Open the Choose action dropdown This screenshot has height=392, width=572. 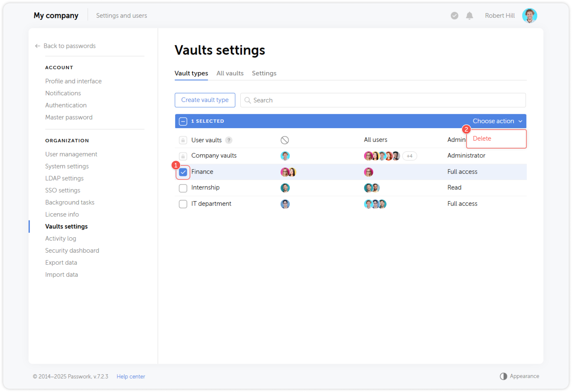[x=497, y=121]
